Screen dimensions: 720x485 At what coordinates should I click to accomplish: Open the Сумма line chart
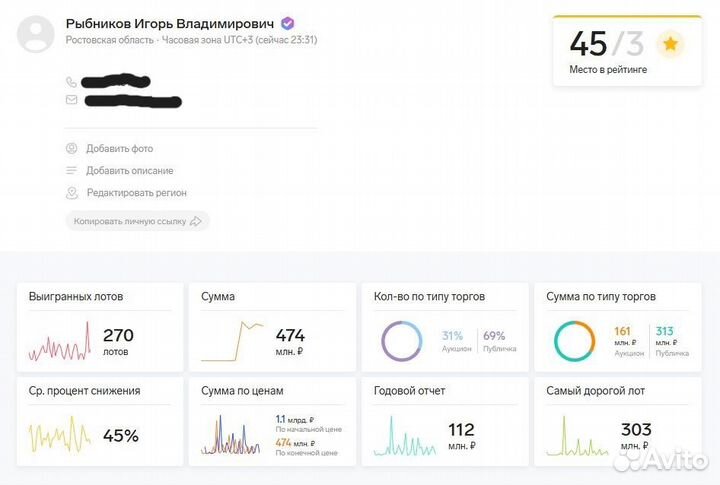click(x=232, y=341)
